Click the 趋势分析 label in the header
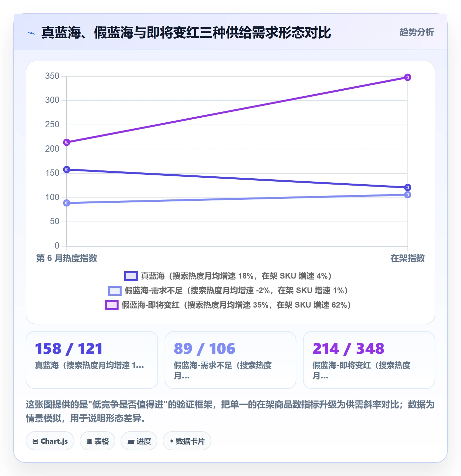 417,32
